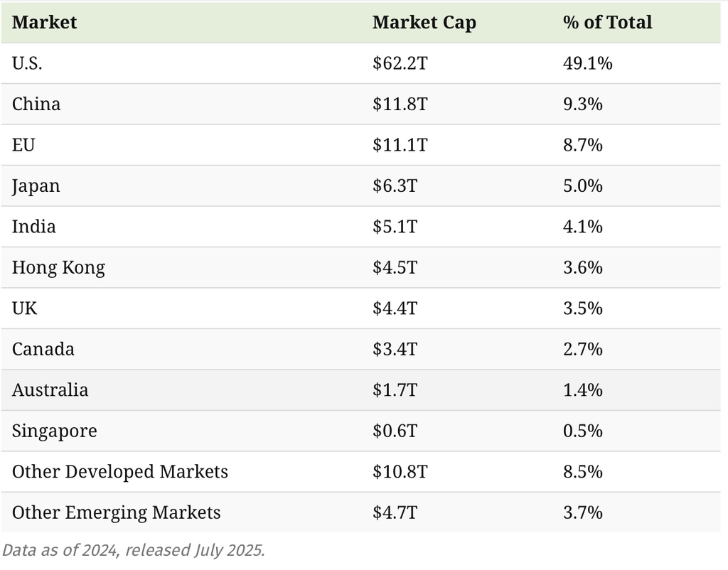Click the Australia row label

click(x=50, y=390)
